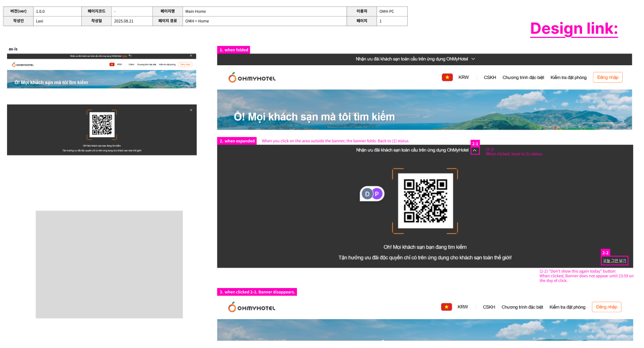This screenshot has height=348, width=644.
Task: Click the 작성일 header cell
Action: (x=96, y=21)
